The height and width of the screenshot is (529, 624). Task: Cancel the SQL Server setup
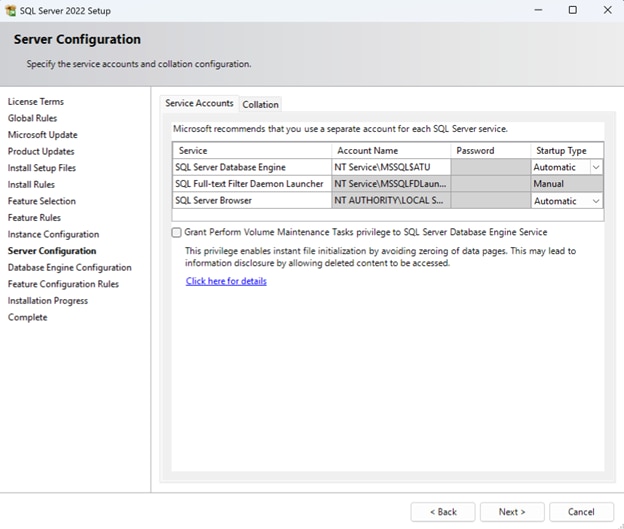pos(581,512)
